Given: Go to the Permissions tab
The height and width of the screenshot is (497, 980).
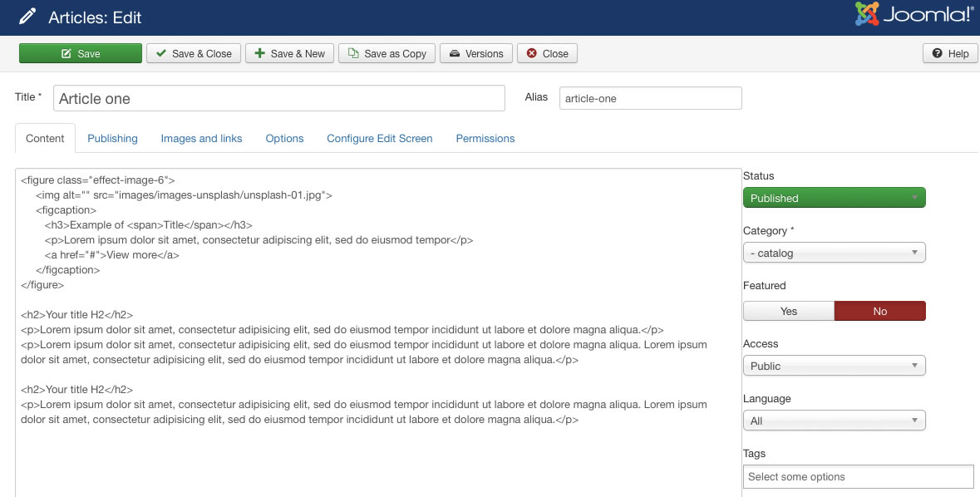Looking at the screenshot, I should [485, 138].
